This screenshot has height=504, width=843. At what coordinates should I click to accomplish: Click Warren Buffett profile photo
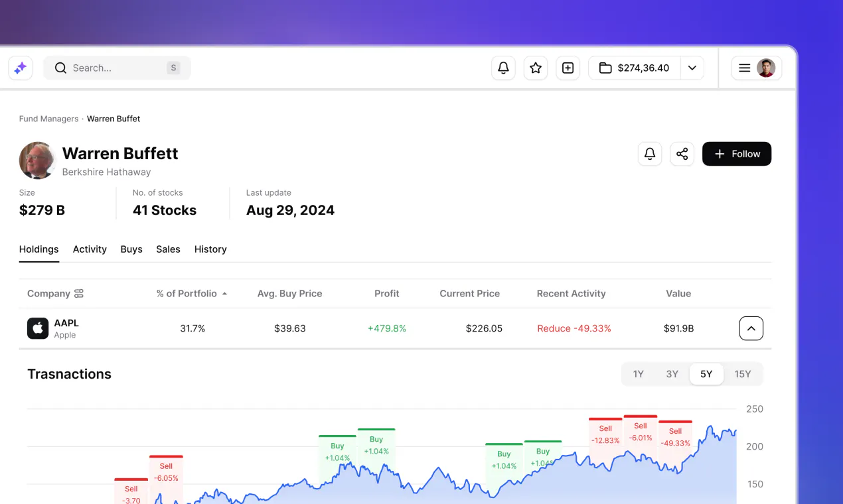click(37, 160)
